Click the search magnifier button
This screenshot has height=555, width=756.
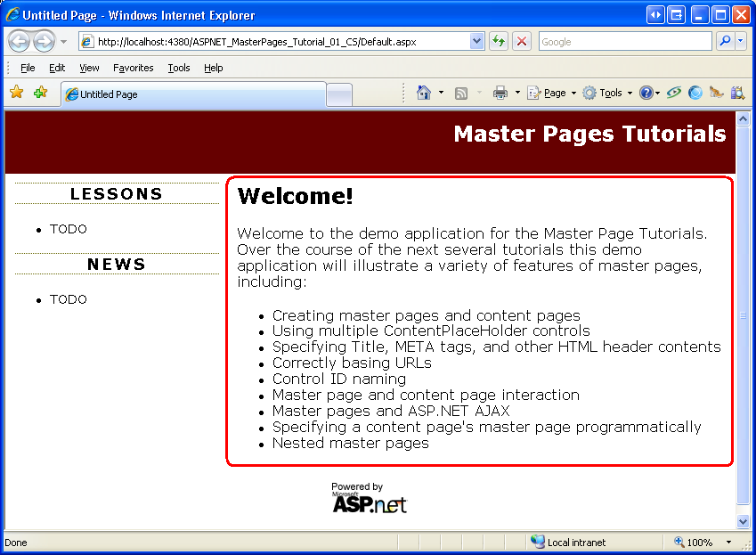[725, 42]
